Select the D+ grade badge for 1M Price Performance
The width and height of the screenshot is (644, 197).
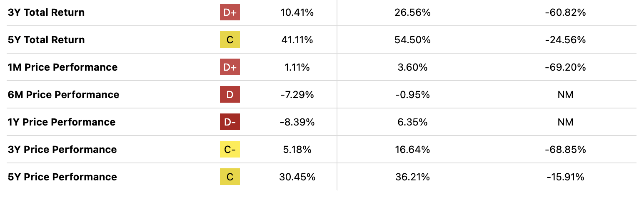230,67
